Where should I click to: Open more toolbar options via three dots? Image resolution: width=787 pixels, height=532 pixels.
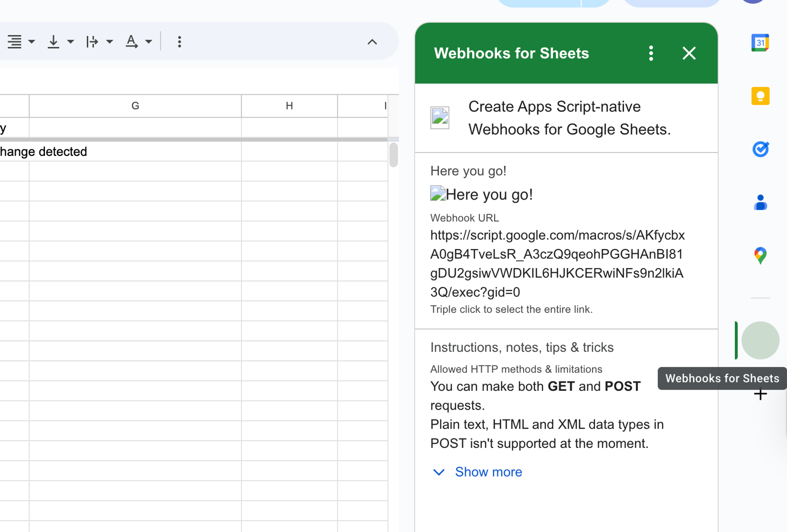point(179,41)
